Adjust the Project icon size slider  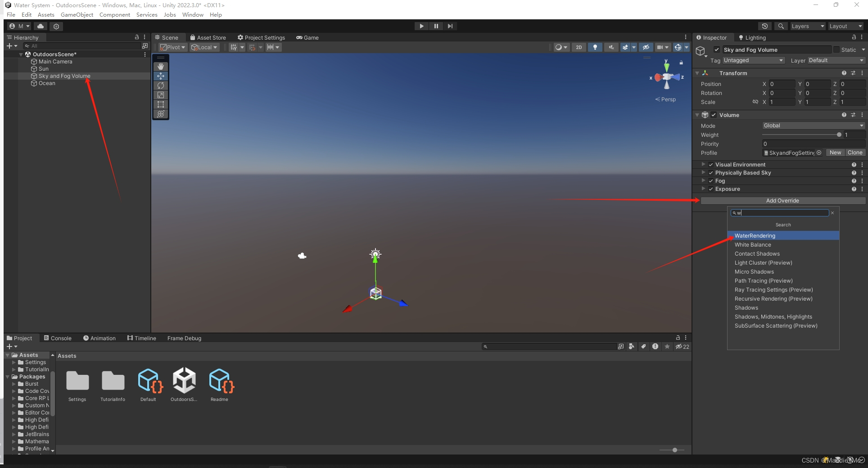[674, 450]
